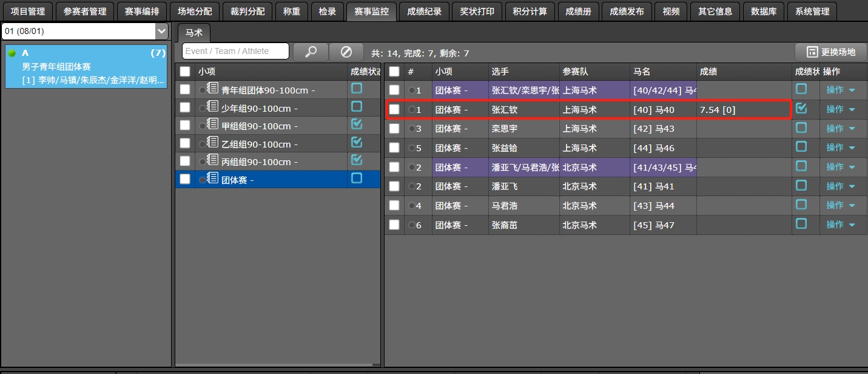The width and height of the screenshot is (868, 374).
Task: Click the list icon beside 甲组组90-100cm
Action: pyautogui.click(x=213, y=125)
